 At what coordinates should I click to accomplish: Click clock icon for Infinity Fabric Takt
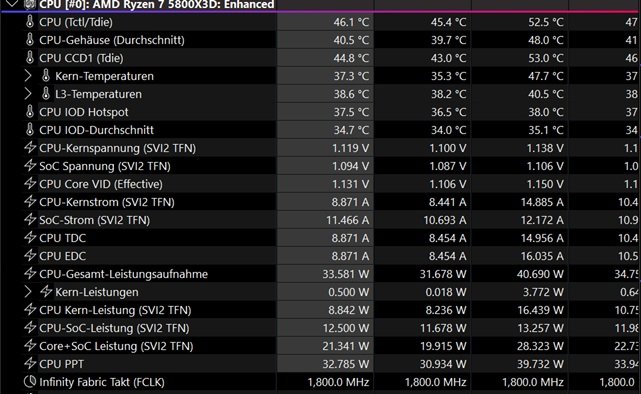coord(30,382)
